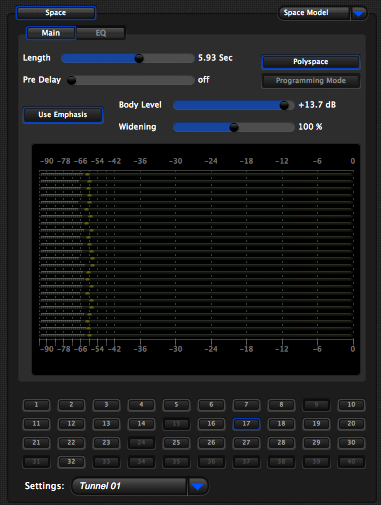Screen dimensions: 381x505
Task: Adjust the Body Level slider
Action: click(x=234, y=105)
